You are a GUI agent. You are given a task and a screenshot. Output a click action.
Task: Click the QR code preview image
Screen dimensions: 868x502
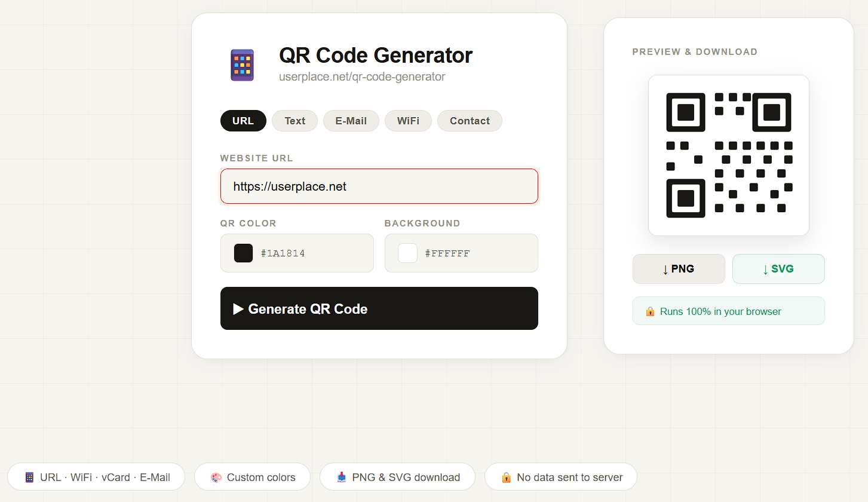(728, 155)
